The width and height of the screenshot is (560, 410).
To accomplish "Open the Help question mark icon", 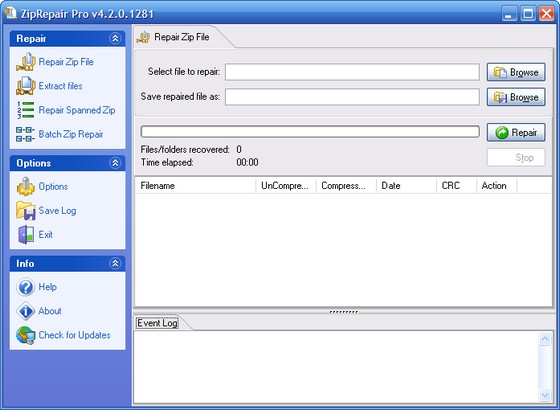I will click(26, 287).
